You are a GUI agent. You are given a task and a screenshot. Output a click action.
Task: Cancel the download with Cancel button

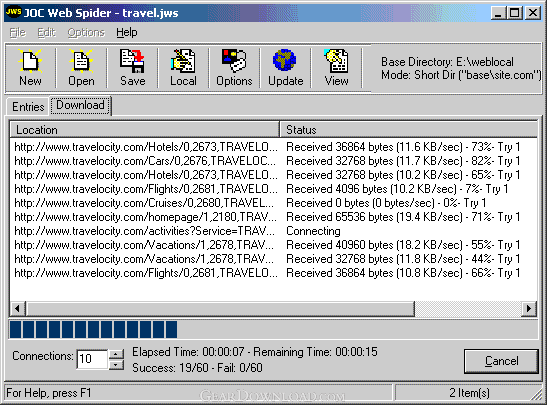(501, 361)
